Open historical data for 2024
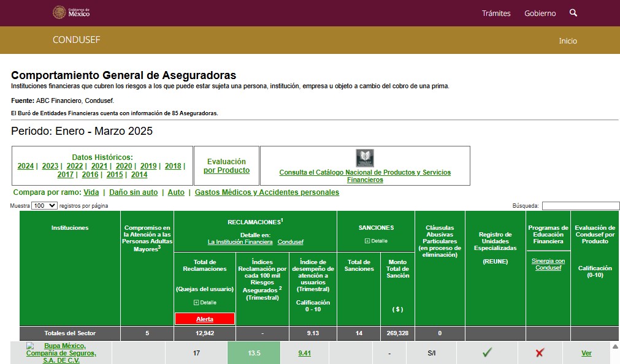The image size is (620, 364). [25, 166]
